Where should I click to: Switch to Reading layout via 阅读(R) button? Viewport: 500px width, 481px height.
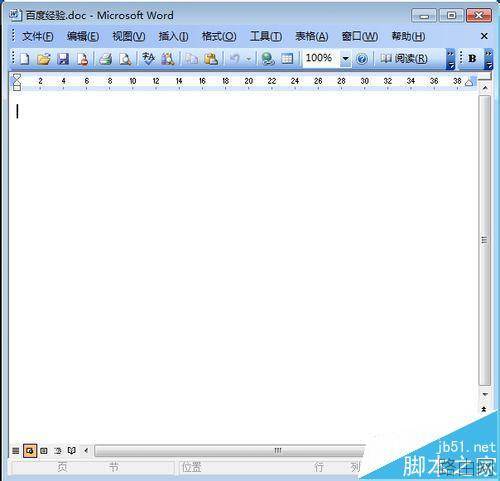pos(404,59)
